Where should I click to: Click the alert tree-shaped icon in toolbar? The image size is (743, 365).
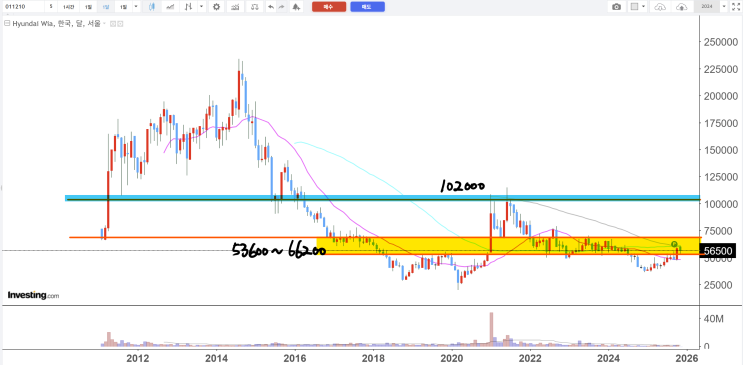point(296,7)
